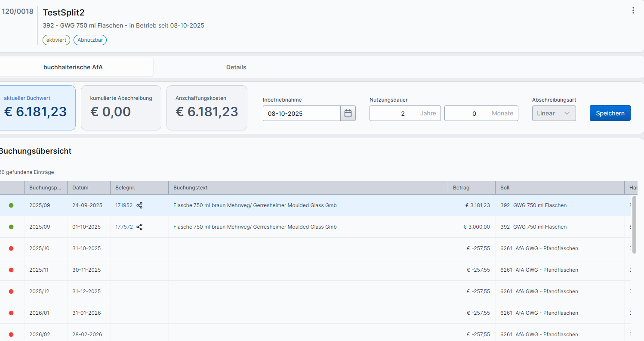Viewport: 644px width, 341px height.
Task: Click red status dot of 31-10-2025 entry
Action: 11,248
